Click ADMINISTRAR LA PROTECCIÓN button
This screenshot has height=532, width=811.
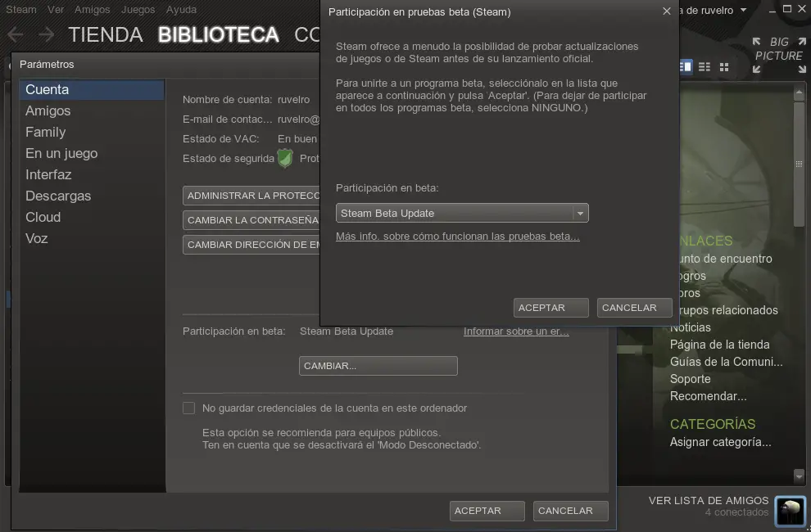click(251, 196)
